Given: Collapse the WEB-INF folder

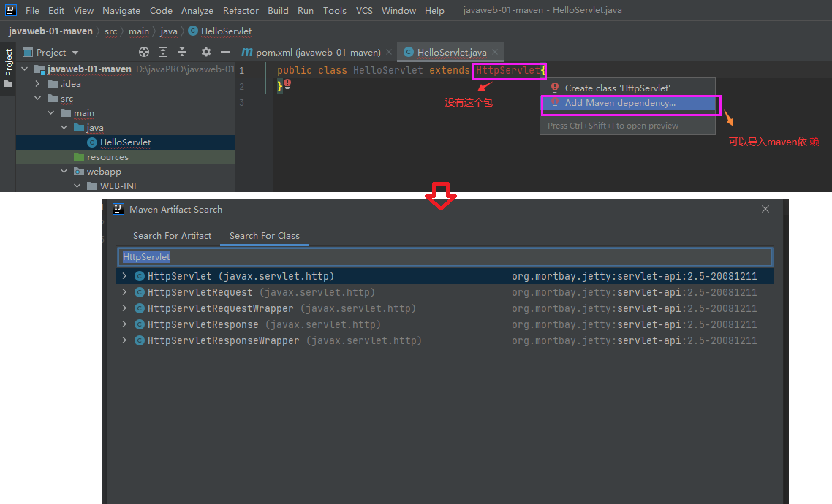Looking at the screenshot, I should click(x=77, y=186).
